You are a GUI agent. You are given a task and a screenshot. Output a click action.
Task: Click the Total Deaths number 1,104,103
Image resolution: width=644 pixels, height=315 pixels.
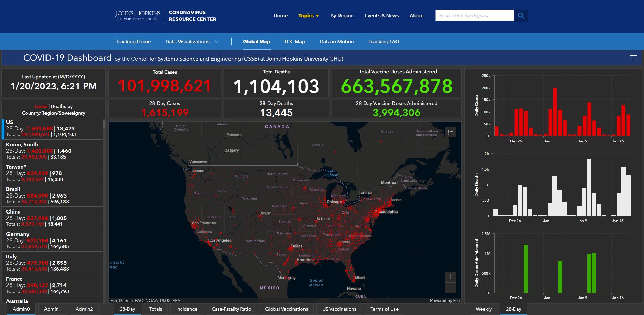pyautogui.click(x=276, y=86)
